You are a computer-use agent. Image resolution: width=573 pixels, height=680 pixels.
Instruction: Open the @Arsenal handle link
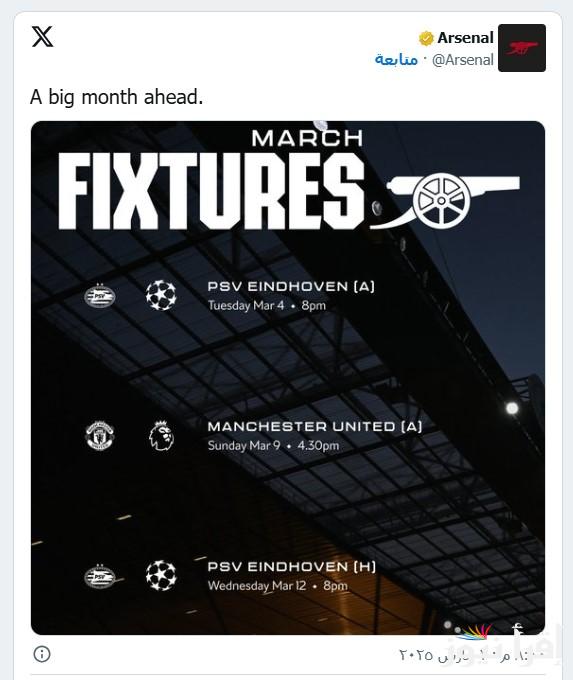(x=463, y=60)
